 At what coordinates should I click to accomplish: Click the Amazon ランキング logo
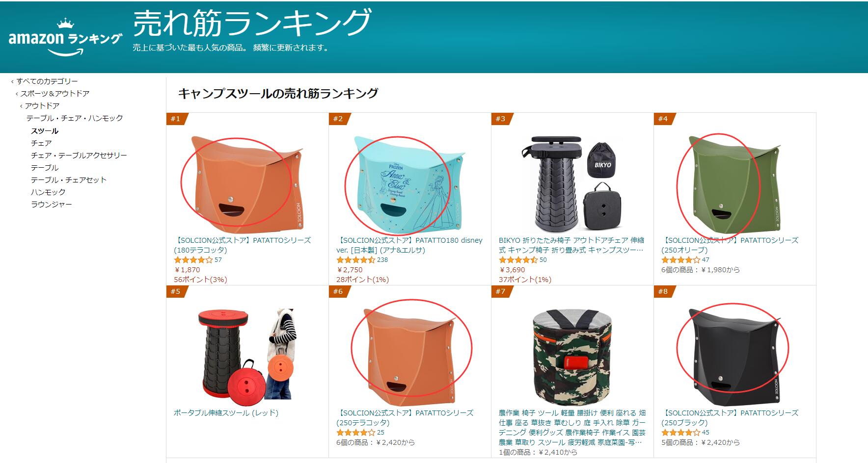pyautogui.click(x=65, y=38)
